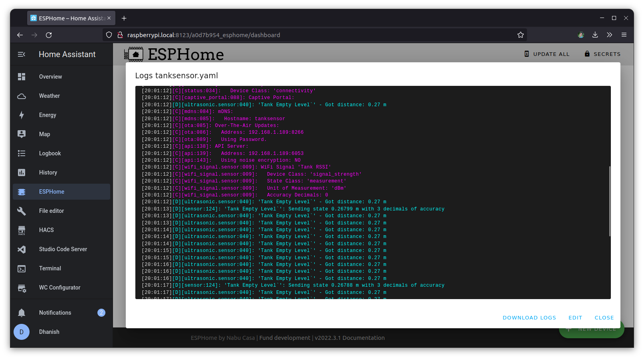Show more browser toolbar tools
The height and width of the screenshot is (359, 644).
[x=609, y=35]
